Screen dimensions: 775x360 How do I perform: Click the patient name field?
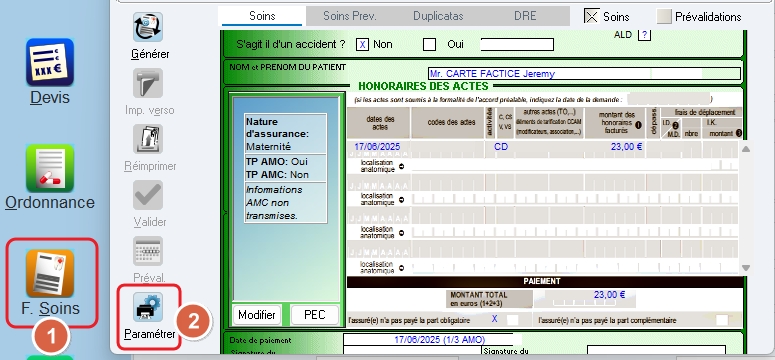585,74
